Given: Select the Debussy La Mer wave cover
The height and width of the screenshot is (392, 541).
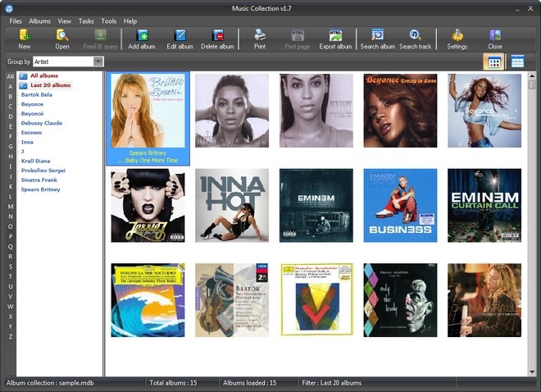Looking at the screenshot, I should (148, 300).
